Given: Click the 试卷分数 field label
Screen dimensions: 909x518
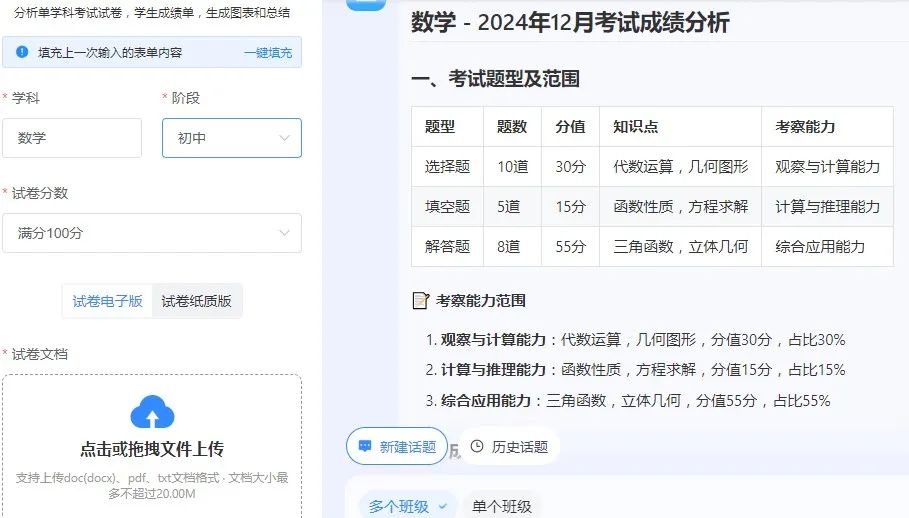Looking at the screenshot, I should point(39,193).
